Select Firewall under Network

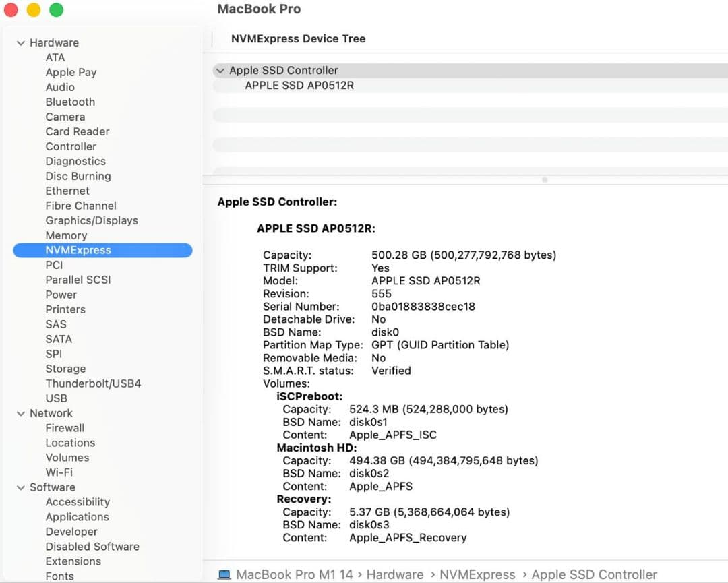(x=65, y=428)
